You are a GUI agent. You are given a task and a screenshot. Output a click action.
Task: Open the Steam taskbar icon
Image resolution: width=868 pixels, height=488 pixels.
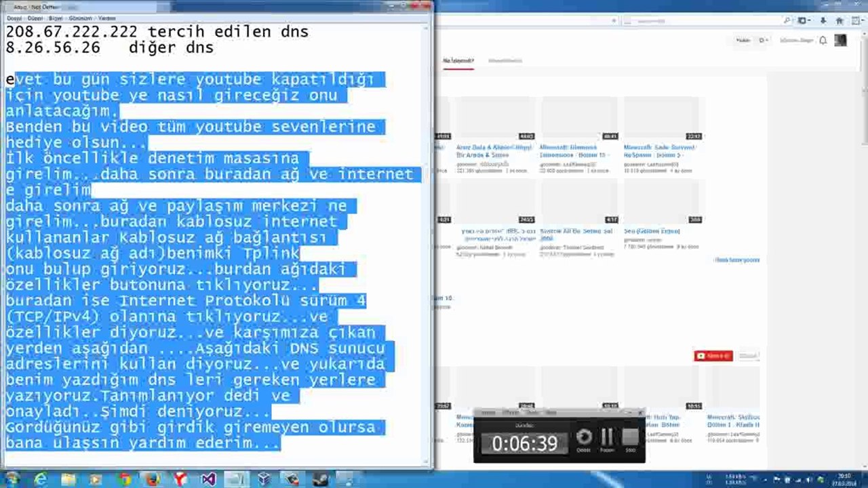[x=320, y=479]
